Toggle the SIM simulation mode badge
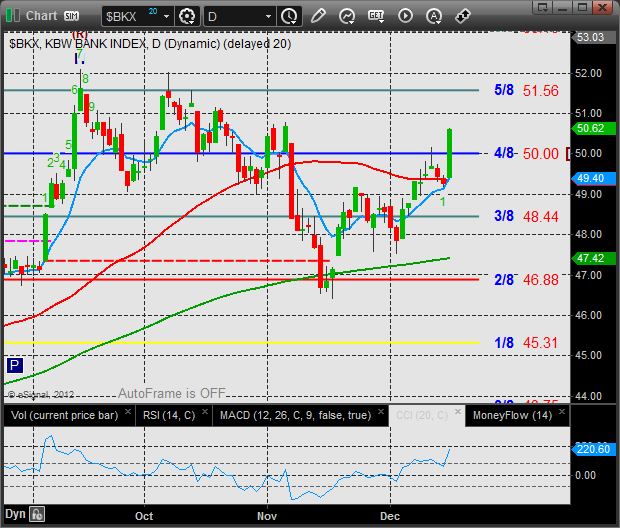Image resolution: width=620 pixels, height=528 pixels. pyautogui.click(x=71, y=16)
